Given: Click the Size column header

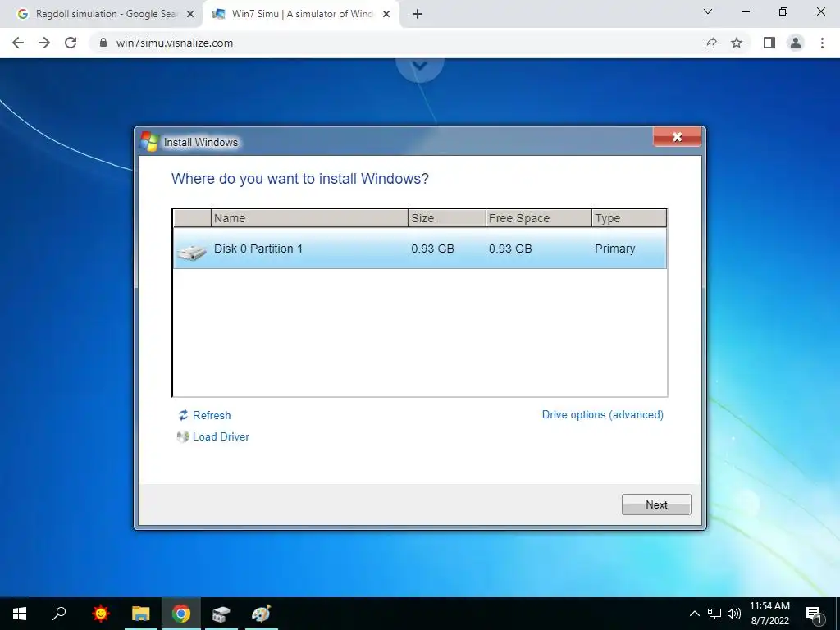Looking at the screenshot, I should pos(447,218).
